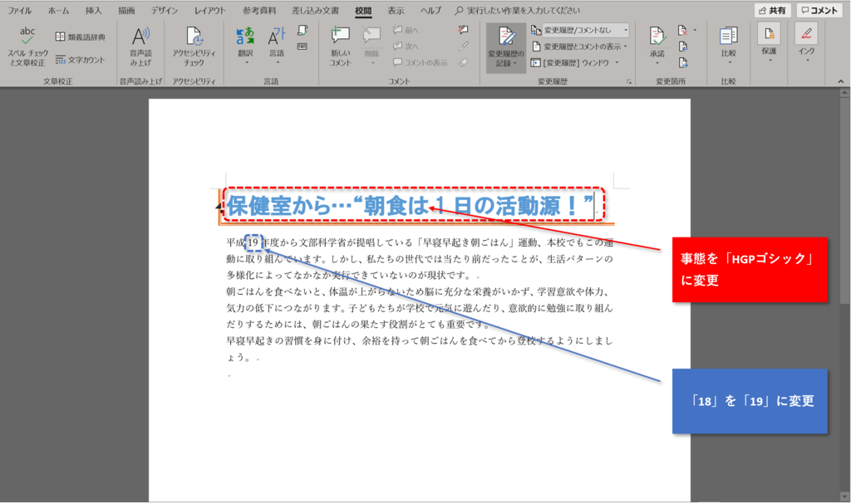Click the reject change icon
Image resolution: width=851 pixels, height=504 pixels.
(683, 31)
